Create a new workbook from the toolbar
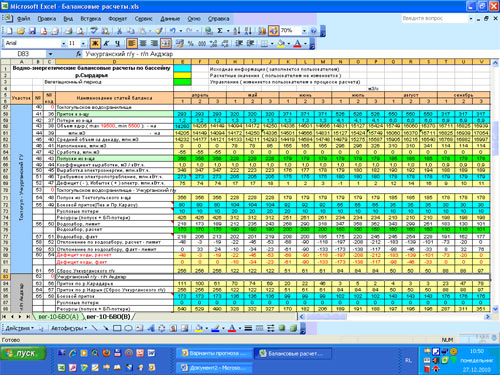The height and width of the screenshot is (375, 500). point(9,31)
